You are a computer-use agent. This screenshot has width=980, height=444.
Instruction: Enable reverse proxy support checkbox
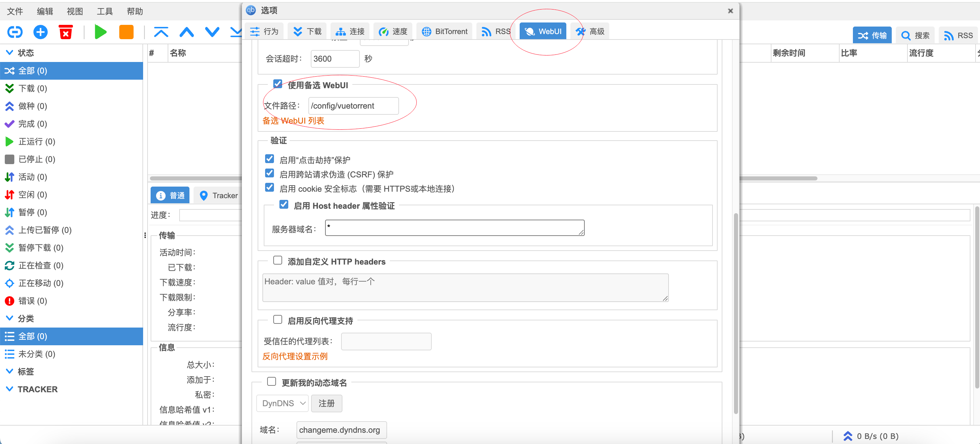[x=278, y=320]
